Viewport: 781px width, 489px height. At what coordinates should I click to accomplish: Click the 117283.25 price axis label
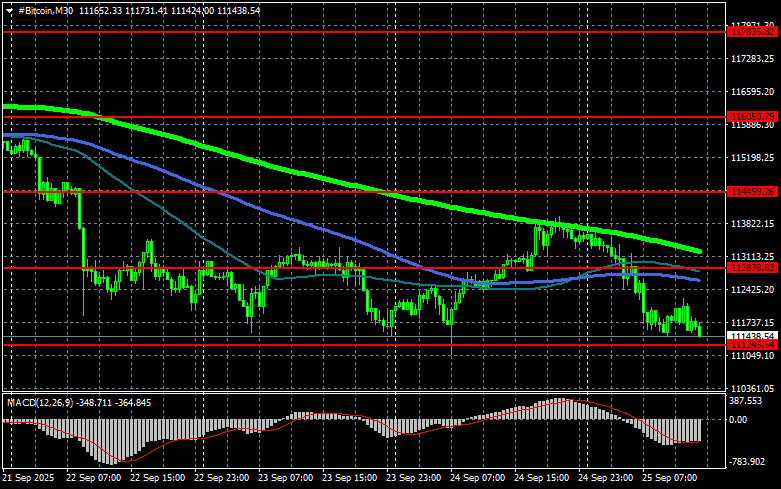[x=752, y=59]
